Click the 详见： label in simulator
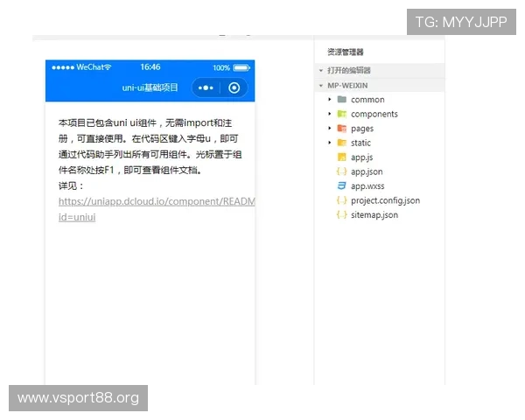 (x=71, y=185)
